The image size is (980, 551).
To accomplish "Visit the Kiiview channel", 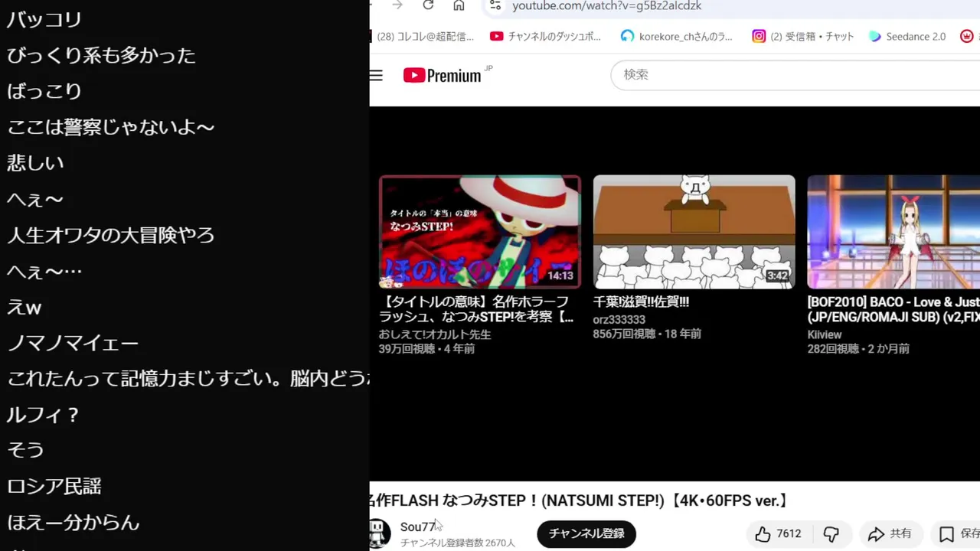I will (825, 334).
